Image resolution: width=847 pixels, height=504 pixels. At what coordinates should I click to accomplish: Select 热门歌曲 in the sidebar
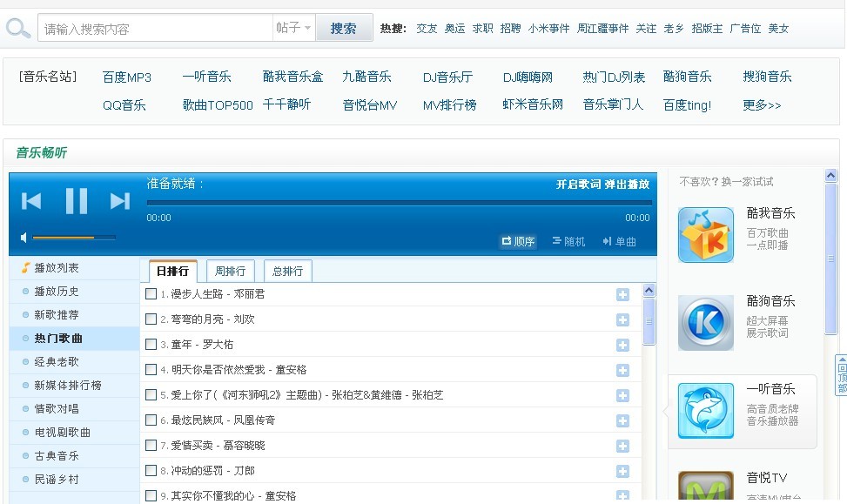point(58,338)
